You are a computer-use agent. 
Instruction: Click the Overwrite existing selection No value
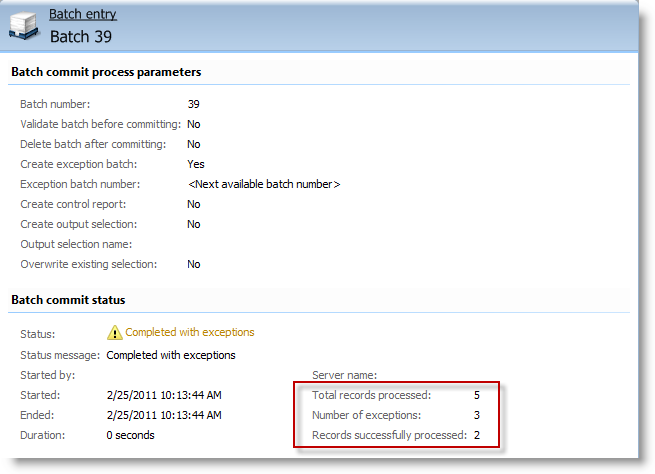(x=194, y=264)
